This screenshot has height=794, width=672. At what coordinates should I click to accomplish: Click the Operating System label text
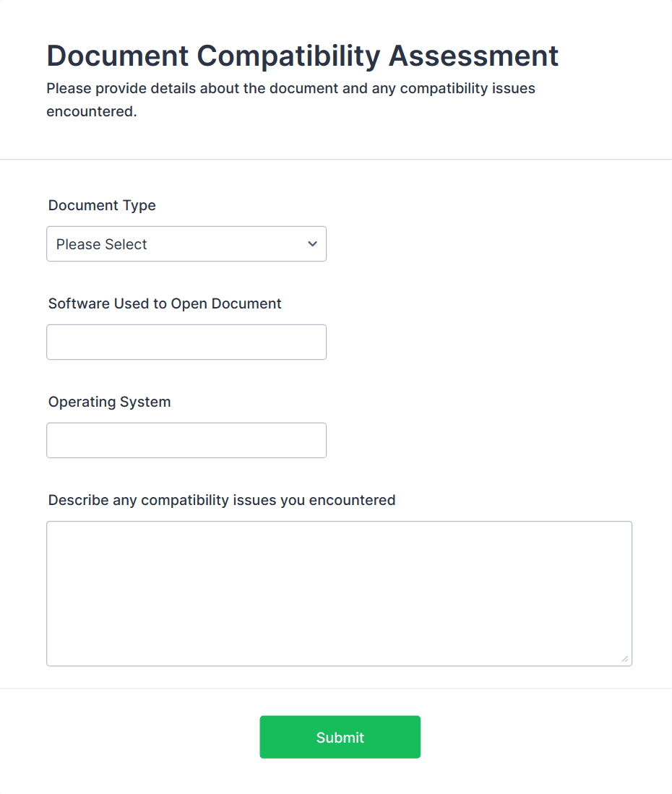[x=109, y=402]
